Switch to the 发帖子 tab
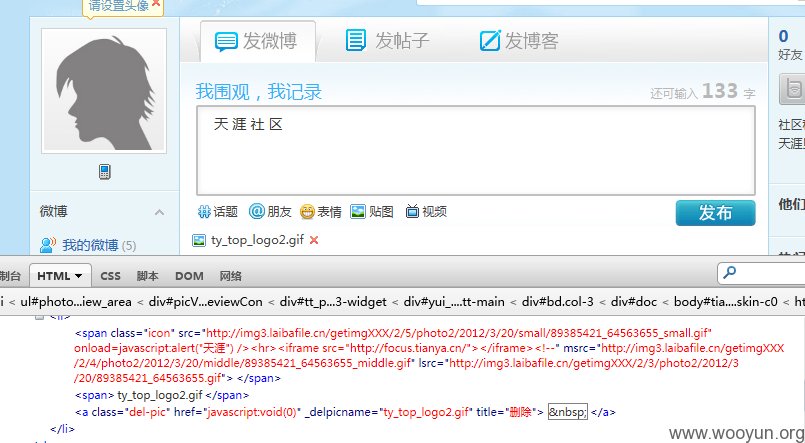Screen dimensions: 805x443 click(388, 41)
